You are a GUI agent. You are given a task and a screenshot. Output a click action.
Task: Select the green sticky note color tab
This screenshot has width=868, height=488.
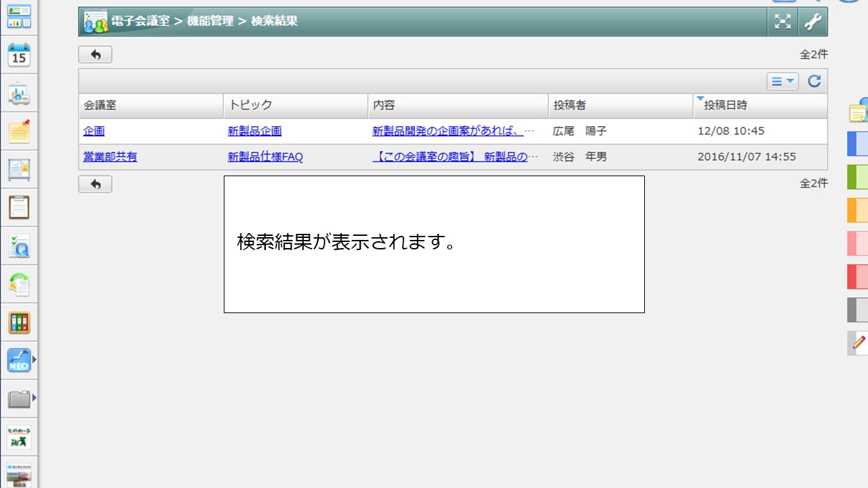[858, 177]
